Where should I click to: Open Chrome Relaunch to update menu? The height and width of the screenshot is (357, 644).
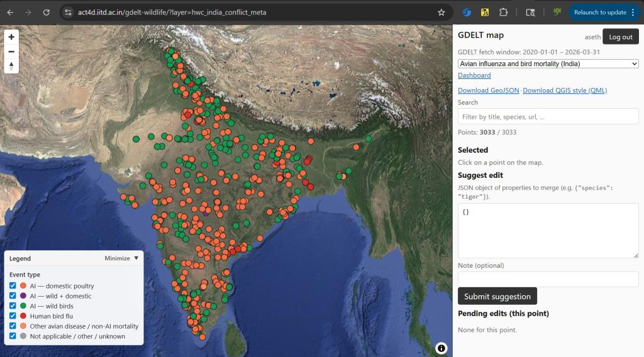pyautogui.click(x=604, y=13)
